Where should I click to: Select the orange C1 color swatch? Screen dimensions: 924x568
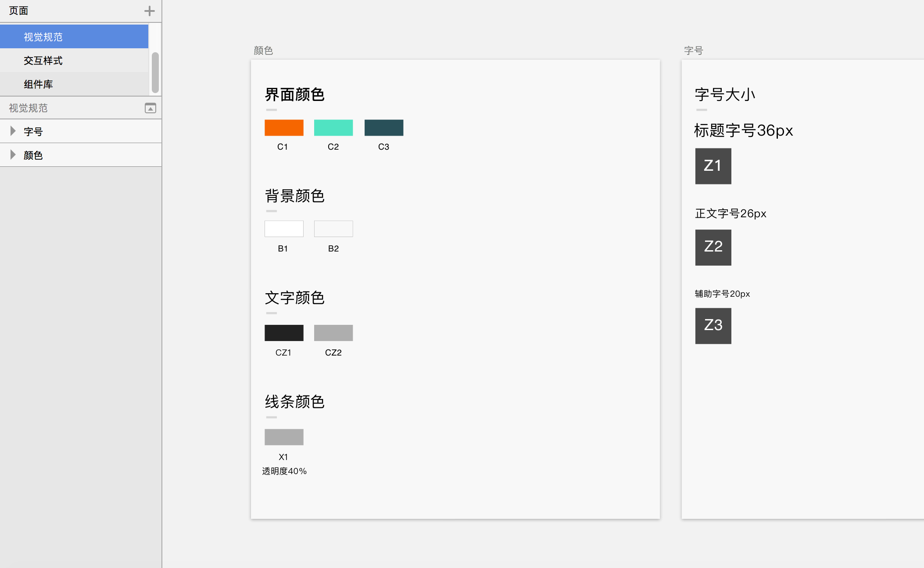pos(284,128)
